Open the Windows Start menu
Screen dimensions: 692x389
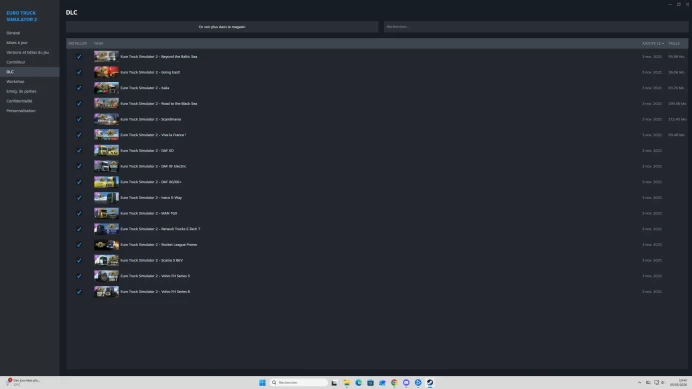pyautogui.click(x=262, y=382)
